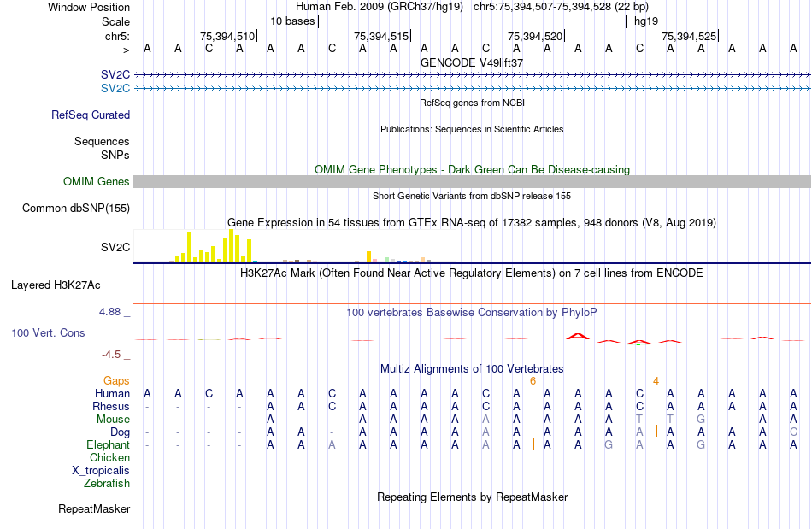812x529 pixels.
Task: Click the Human species row label
Action: coord(112,393)
